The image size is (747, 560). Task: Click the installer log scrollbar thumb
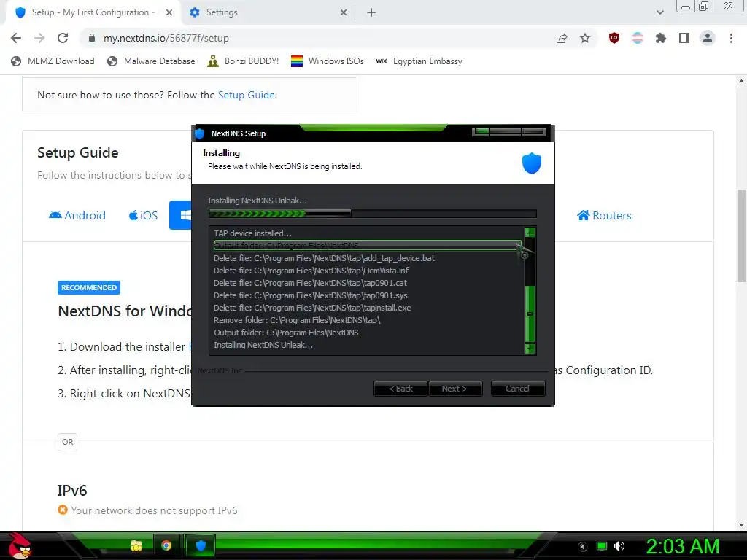tap(530, 314)
